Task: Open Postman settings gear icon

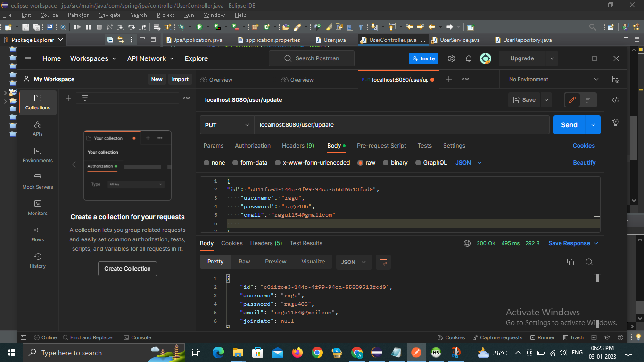Action: pos(451,58)
